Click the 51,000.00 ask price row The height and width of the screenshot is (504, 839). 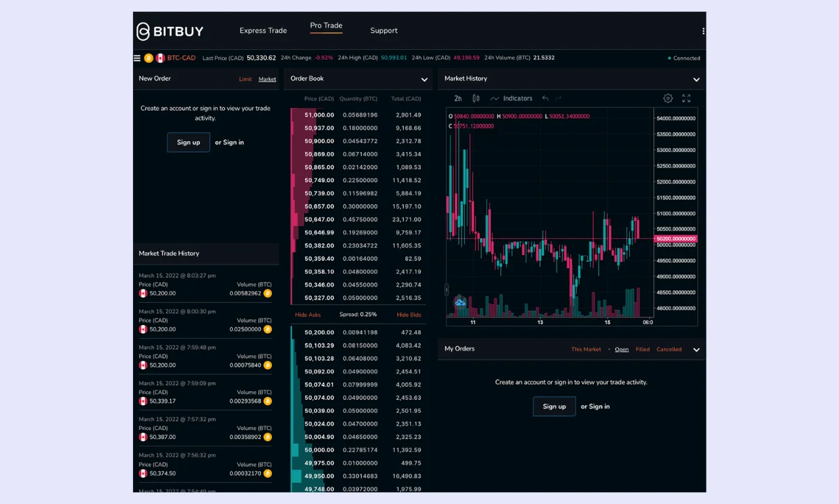tap(358, 115)
